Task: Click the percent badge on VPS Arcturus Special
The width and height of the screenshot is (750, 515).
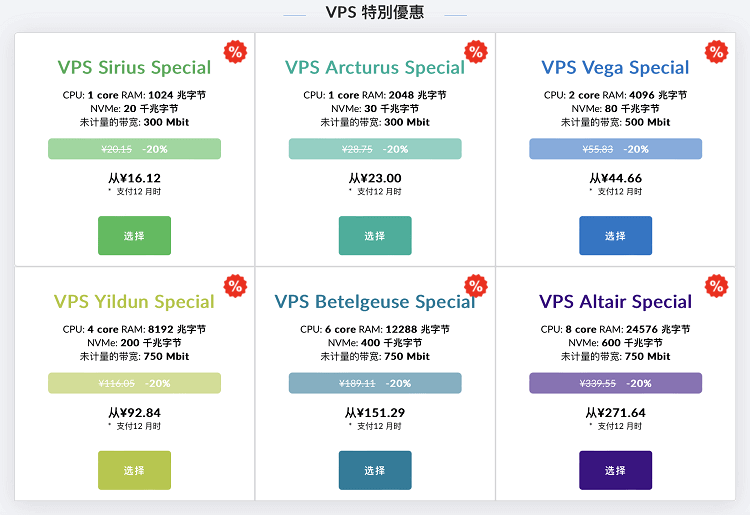Action: pos(476,52)
